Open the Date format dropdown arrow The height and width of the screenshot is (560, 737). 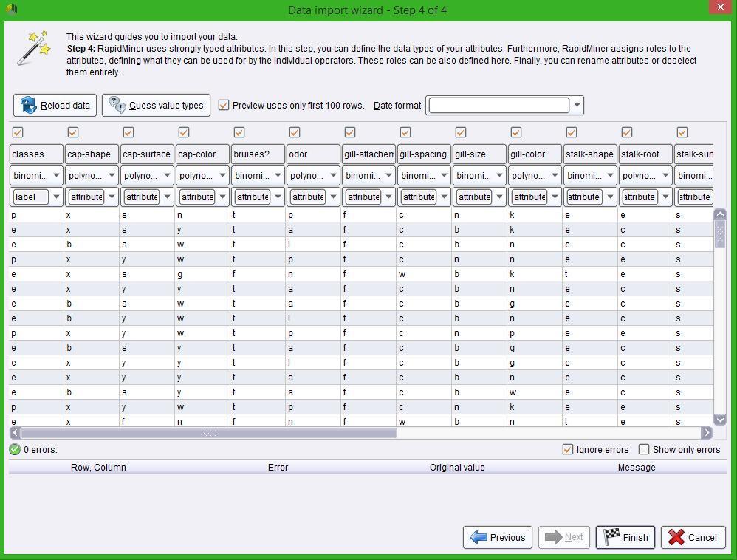pos(577,106)
